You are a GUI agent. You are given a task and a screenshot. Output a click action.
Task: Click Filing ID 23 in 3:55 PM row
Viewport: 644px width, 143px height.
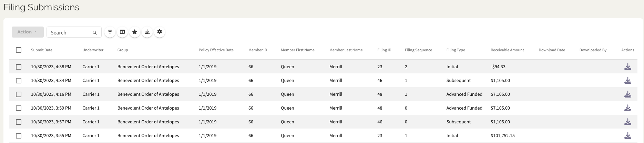[380, 136]
